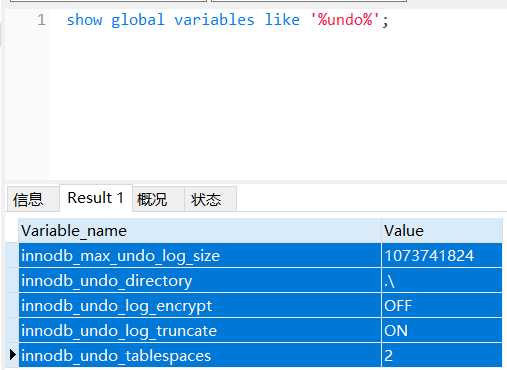The width and height of the screenshot is (507, 370).
Task: Select the innodb_undo_log_truncate row
Action: pos(260,331)
